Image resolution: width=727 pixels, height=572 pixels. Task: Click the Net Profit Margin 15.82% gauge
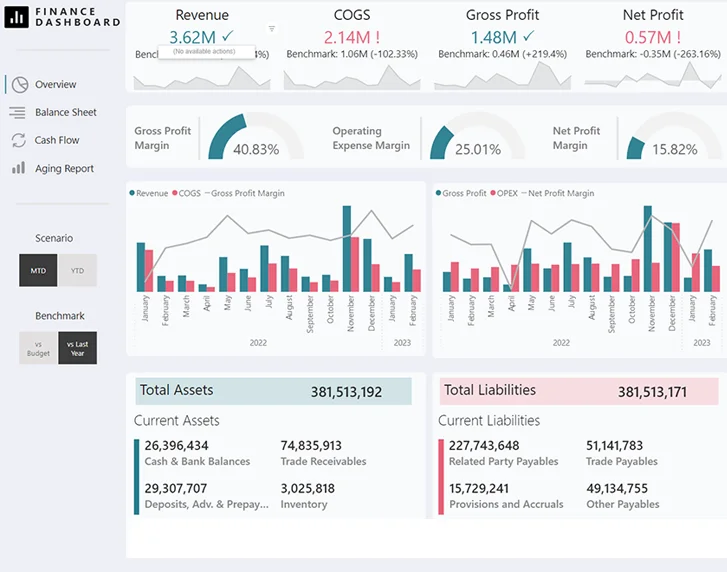pos(675,137)
